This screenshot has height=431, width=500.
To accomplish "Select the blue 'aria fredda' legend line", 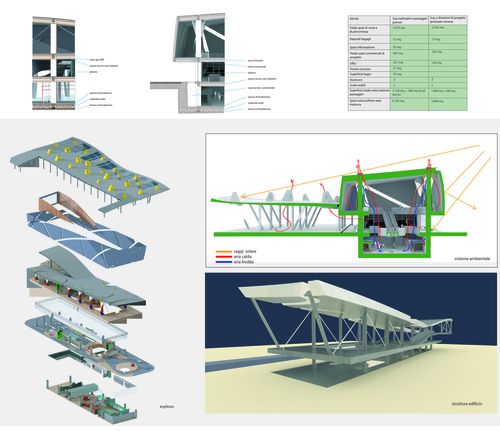I will tap(224, 262).
